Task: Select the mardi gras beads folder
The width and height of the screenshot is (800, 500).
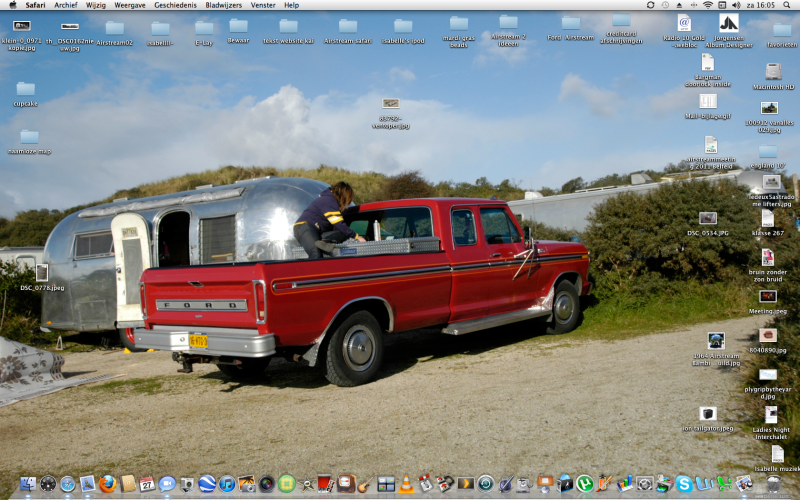Action: [459, 23]
